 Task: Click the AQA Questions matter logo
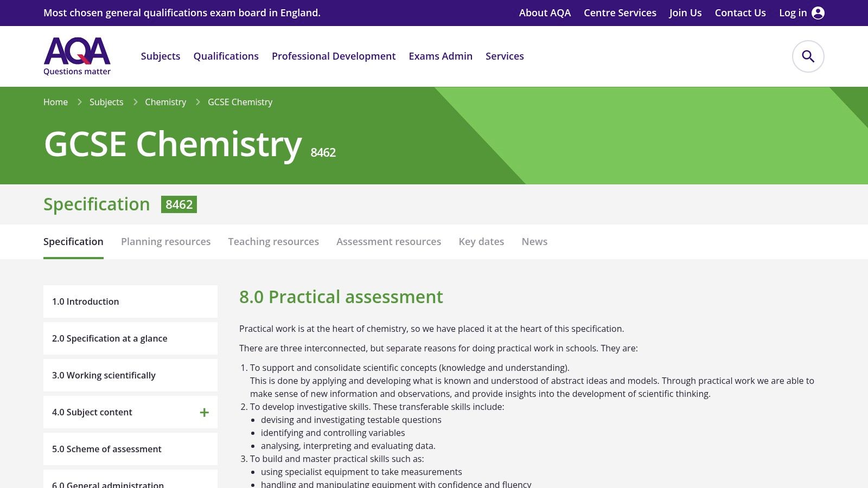[x=77, y=56]
